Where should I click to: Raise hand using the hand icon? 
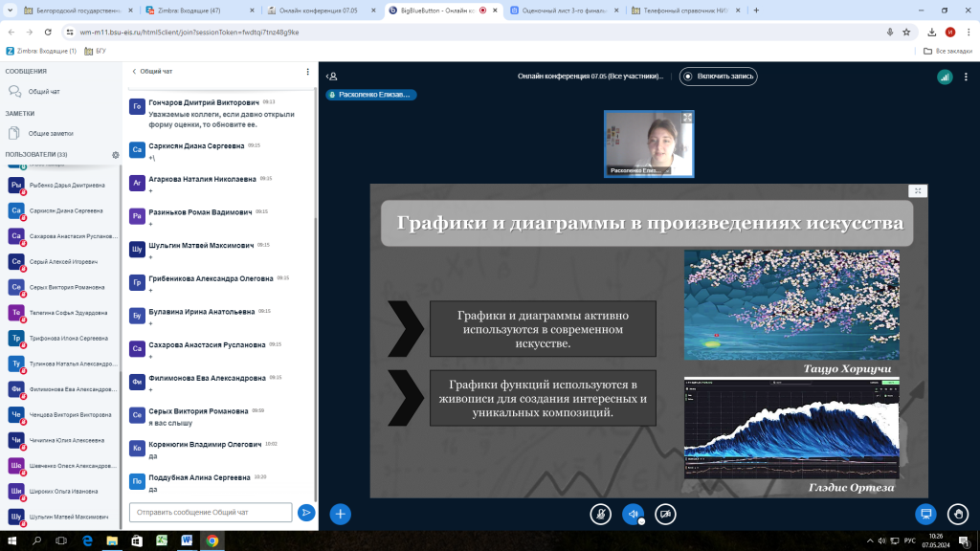(958, 514)
